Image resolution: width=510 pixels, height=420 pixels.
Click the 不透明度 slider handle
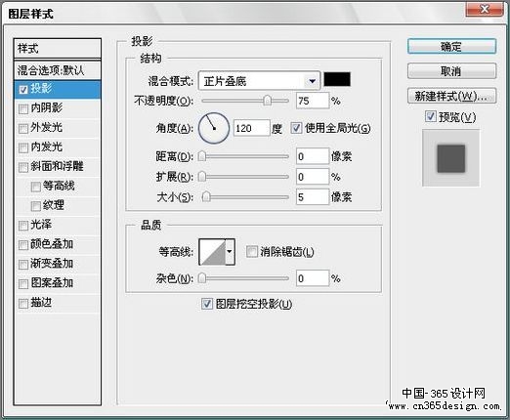267,101
